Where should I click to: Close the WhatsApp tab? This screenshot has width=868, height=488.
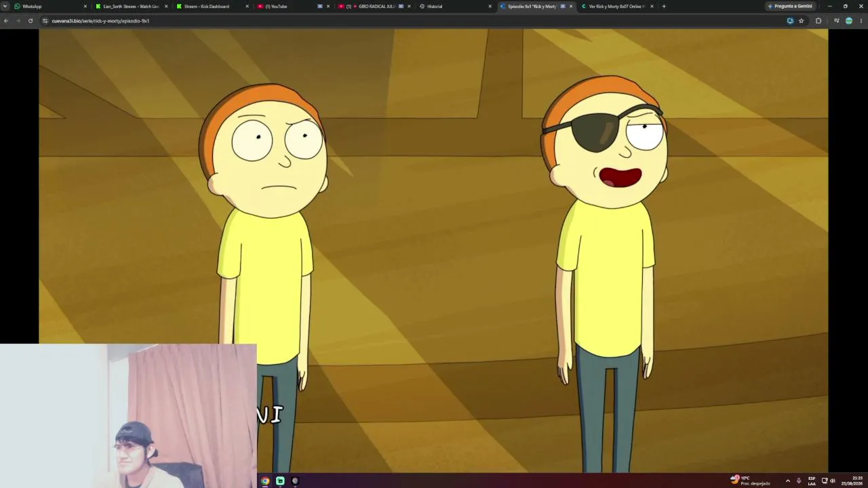click(x=85, y=6)
